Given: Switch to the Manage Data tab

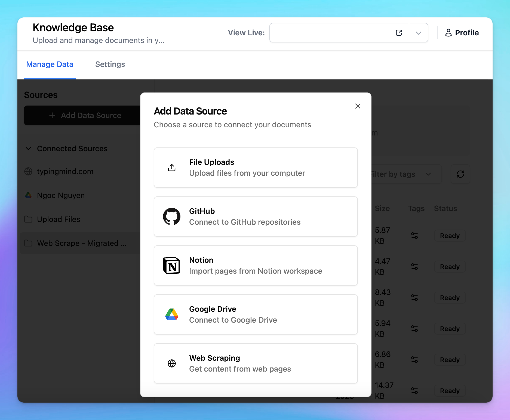Looking at the screenshot, I should pyautogui.click(x=50, y=64).
